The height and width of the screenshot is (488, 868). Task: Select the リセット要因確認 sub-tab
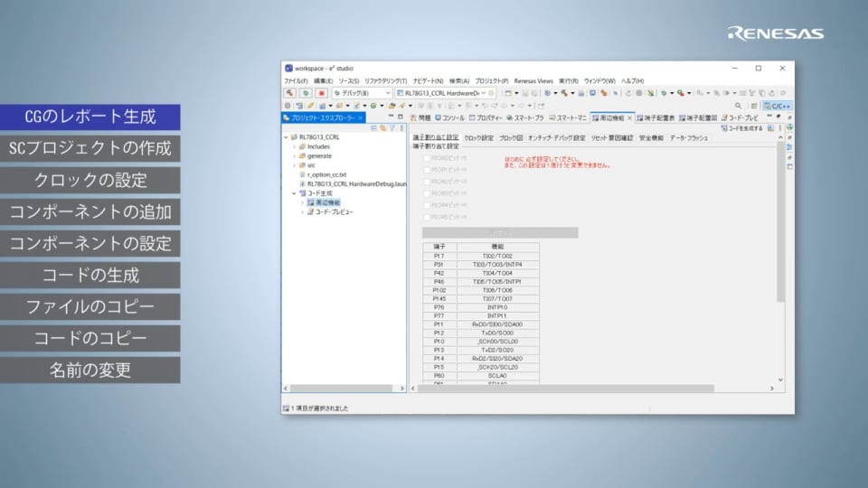pos(612,137)
